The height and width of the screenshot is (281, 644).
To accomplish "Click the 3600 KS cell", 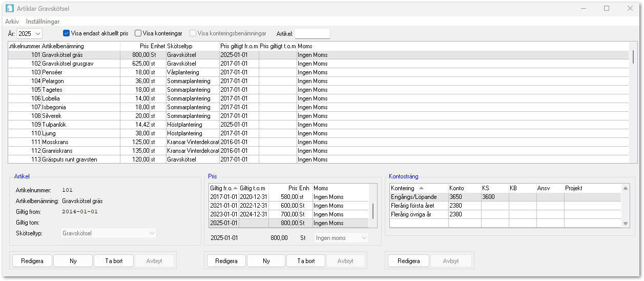I will coord(494,197).
